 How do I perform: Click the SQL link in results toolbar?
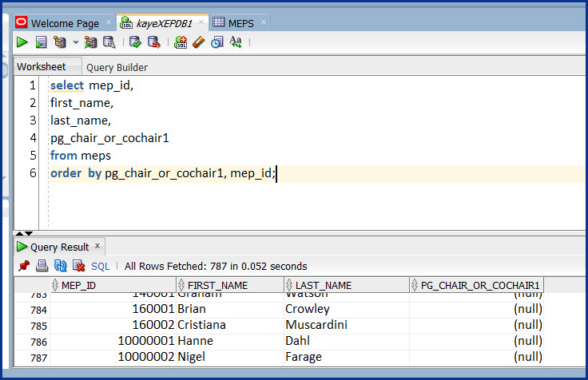(100, 267)
